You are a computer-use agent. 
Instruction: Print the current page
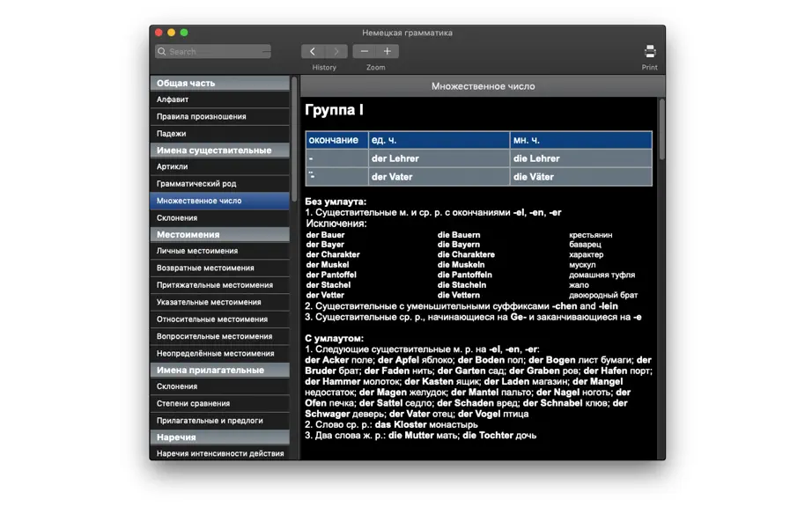tap(649, 51)
